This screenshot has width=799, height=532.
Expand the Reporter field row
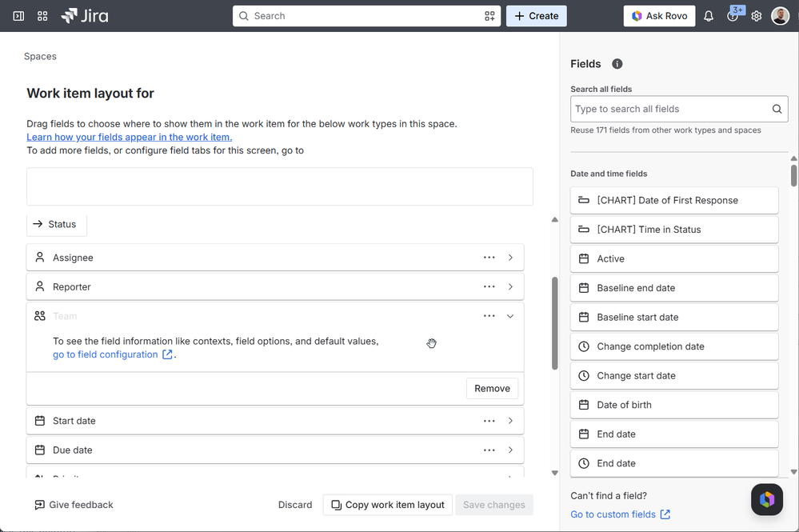510,286
